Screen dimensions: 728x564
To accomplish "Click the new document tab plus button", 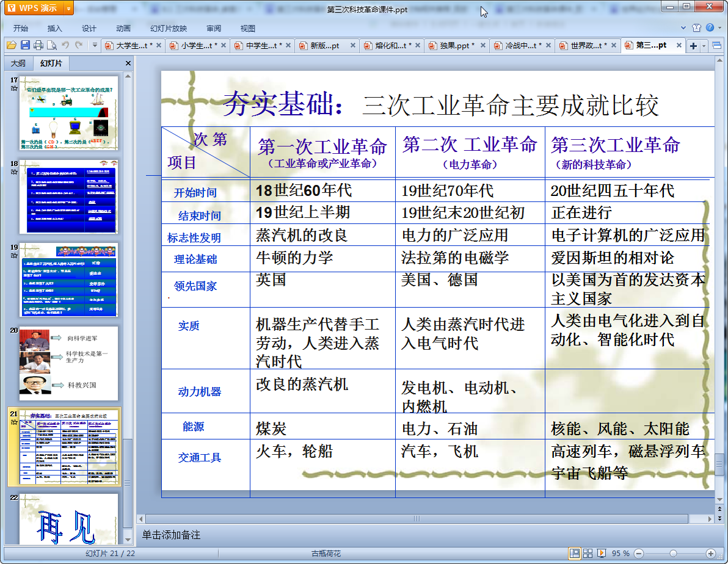I will [x=693, y=46].
